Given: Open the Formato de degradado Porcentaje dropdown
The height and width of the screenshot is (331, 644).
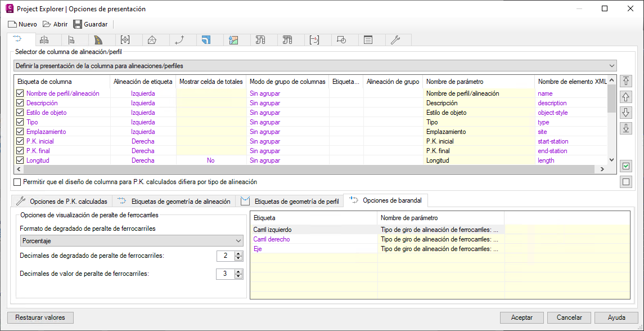Looking at the screenshot, I should (239, 240).
